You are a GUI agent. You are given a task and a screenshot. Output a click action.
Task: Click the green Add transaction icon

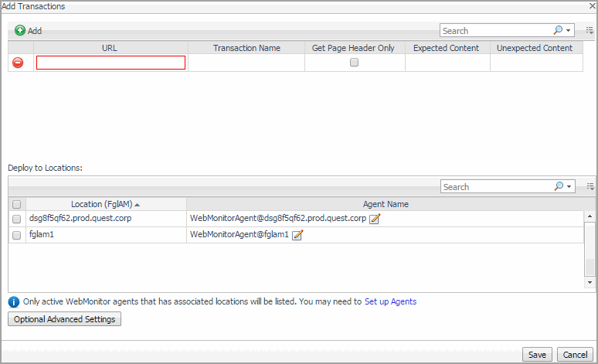coord(20,31)
